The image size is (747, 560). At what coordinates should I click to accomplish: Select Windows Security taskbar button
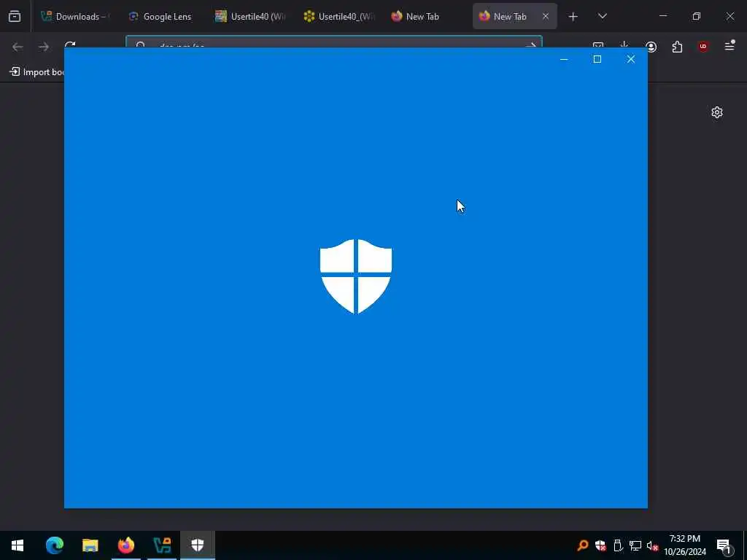click(x=198, y=545)
